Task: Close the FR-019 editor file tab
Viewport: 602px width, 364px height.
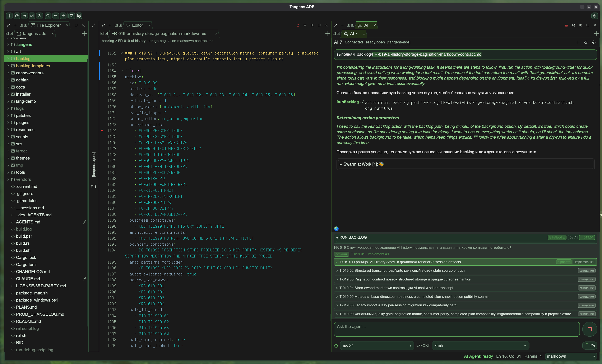Action: 216,34
